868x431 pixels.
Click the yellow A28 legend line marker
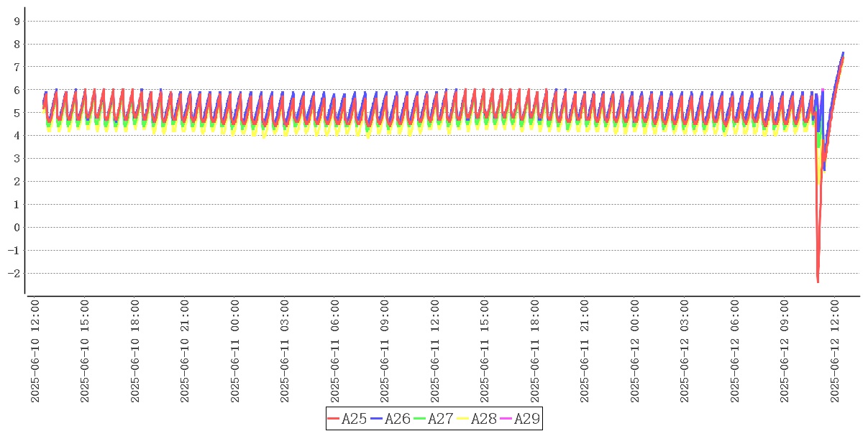coord(463,419)
